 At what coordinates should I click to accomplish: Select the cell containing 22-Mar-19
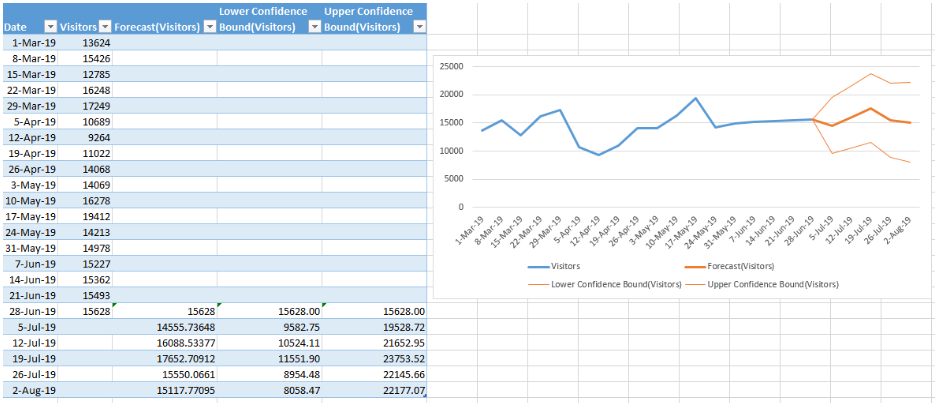(29, 90)
